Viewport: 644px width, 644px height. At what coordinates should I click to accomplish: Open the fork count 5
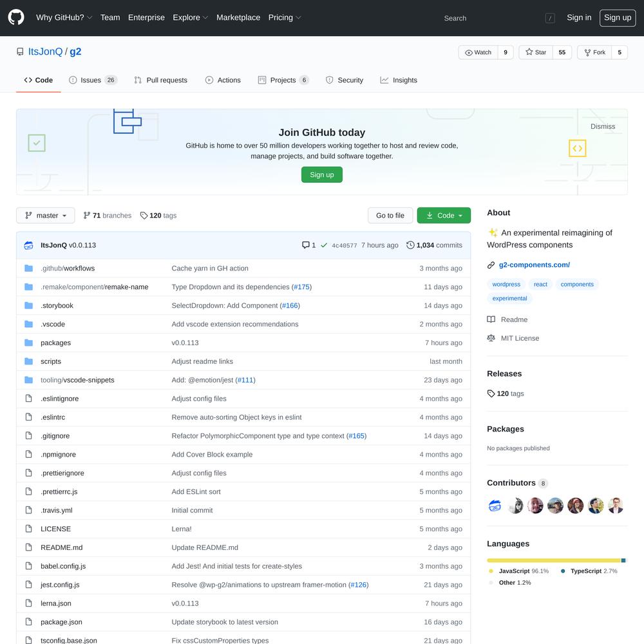[620, 53]
